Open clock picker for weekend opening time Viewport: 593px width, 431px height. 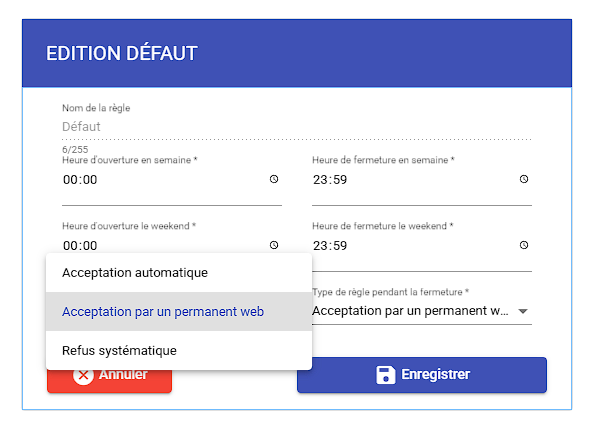[x=274, y=245]
